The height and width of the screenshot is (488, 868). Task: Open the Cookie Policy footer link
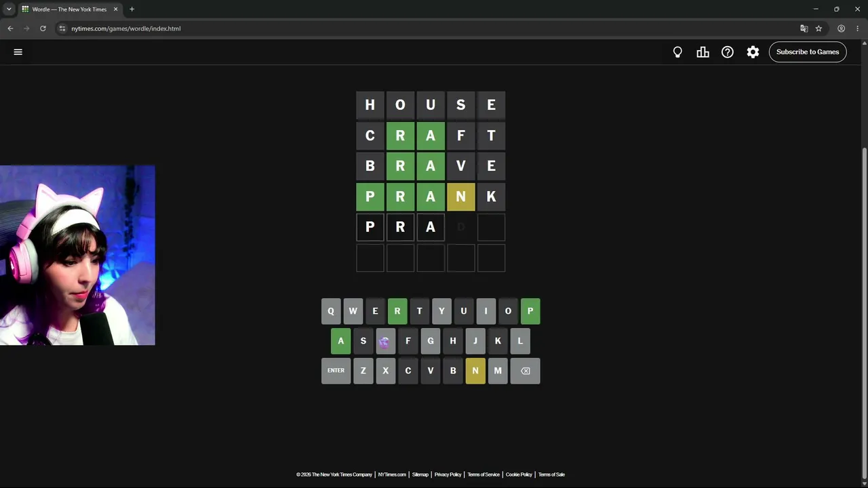[519, 474]
